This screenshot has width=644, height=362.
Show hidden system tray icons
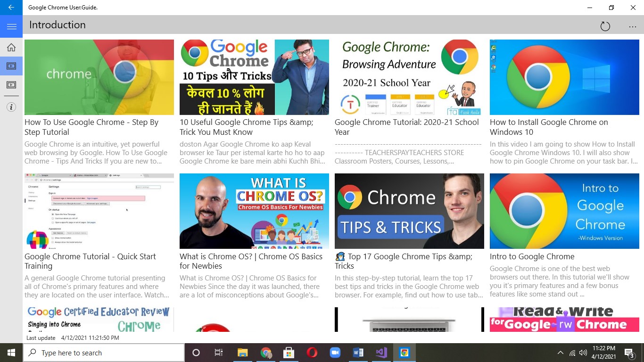560,353
